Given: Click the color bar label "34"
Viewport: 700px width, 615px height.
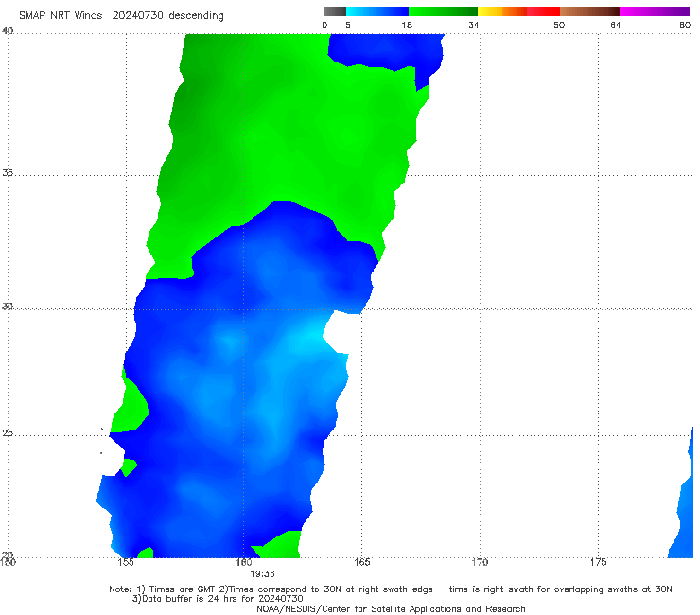Looking at the screenshot, I should [474, 26].
